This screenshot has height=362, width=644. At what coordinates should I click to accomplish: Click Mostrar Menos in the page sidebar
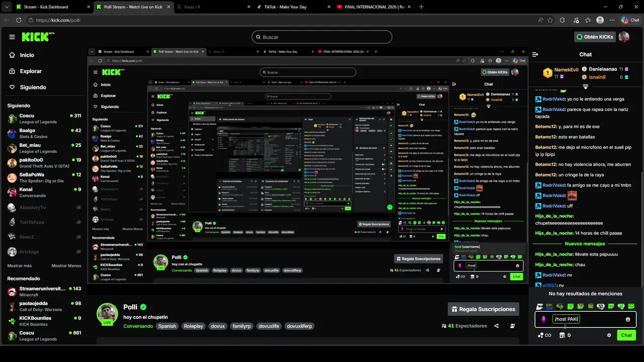pos(66,265)
